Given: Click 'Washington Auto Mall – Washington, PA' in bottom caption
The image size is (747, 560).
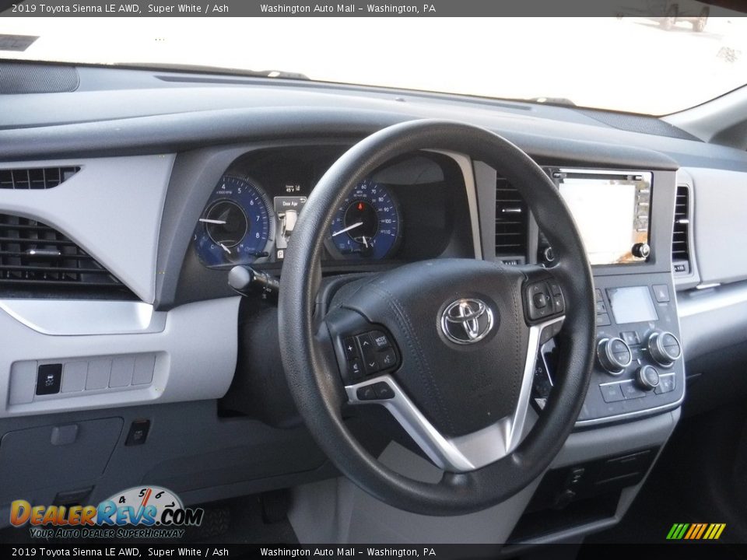Looking at the screenshot, I should 348,552.
